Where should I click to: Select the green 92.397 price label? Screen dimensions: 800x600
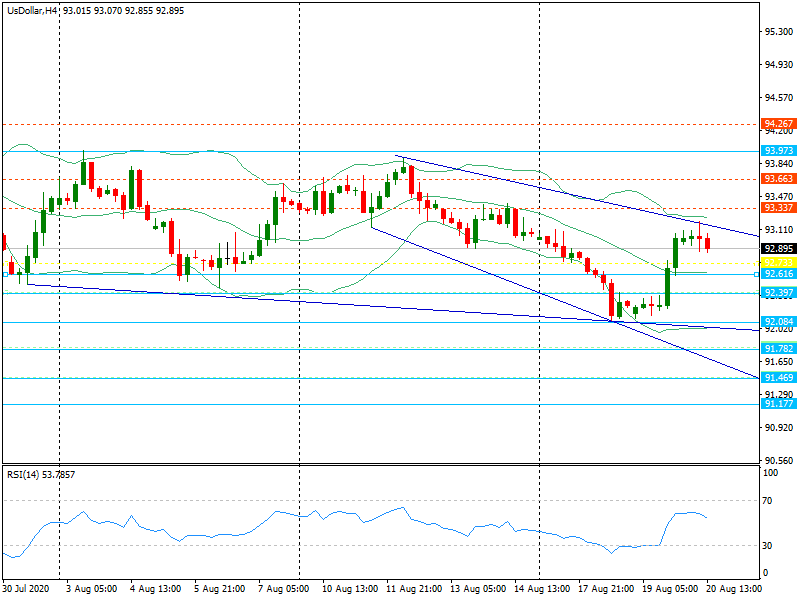point(778,293)
